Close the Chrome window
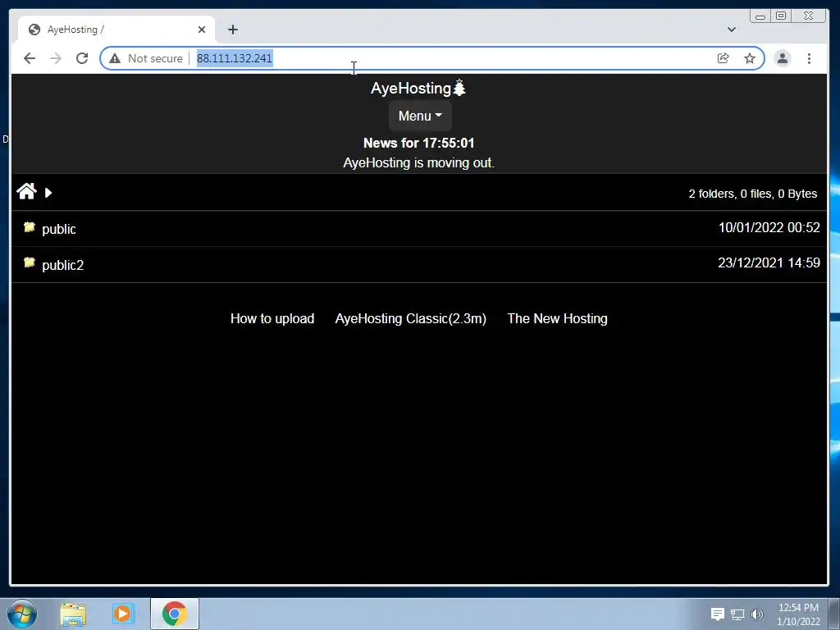This screenshot has width=840, height=630. 808,16
